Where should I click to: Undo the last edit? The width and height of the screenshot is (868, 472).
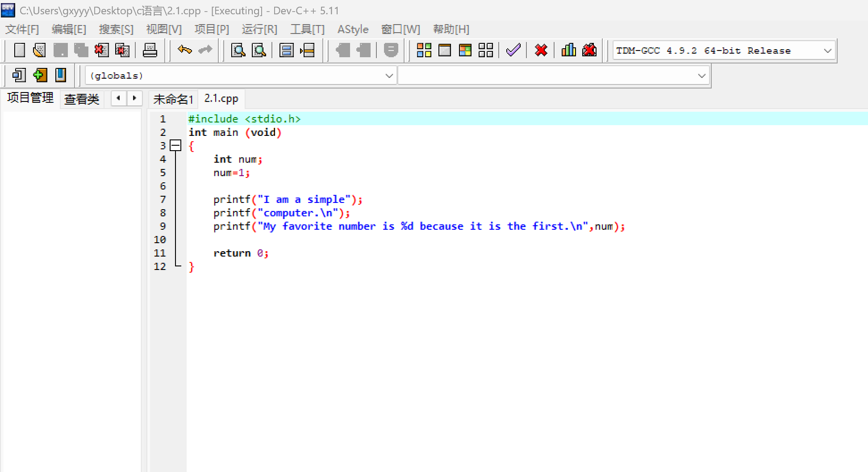tap(184, 50)
